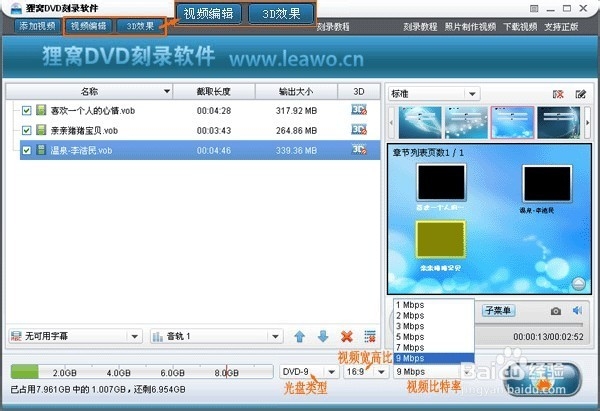Open the DVD-9 disc type dropdown
Screen dimensions: 600x411
(309, 372)
